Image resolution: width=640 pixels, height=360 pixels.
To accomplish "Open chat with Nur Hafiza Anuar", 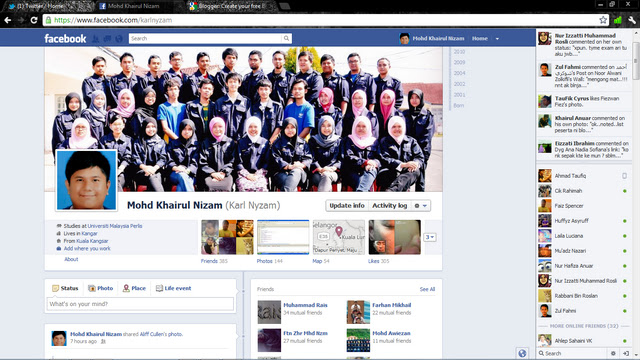I will coord(583,266).
